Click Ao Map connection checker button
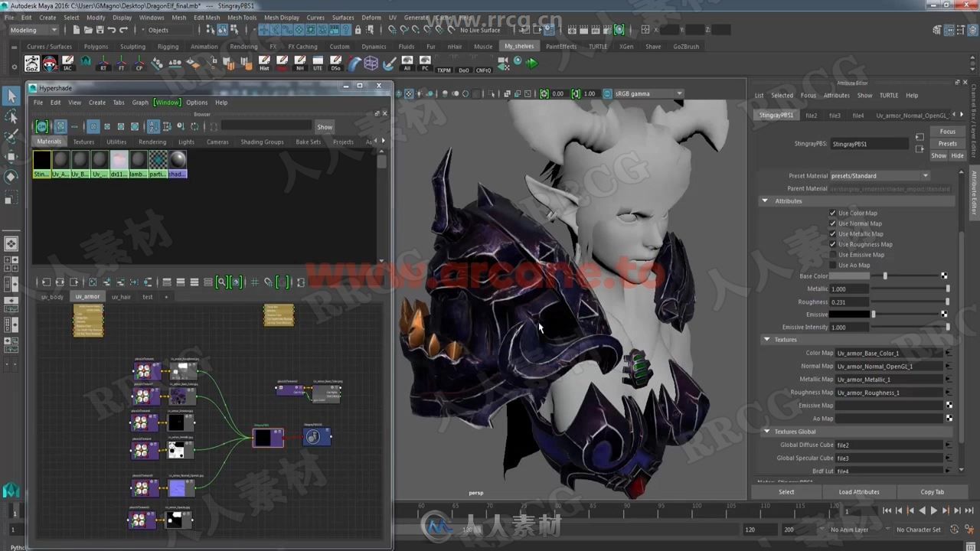This screenshot has width=980, height=551. click(x=949, y=419)
